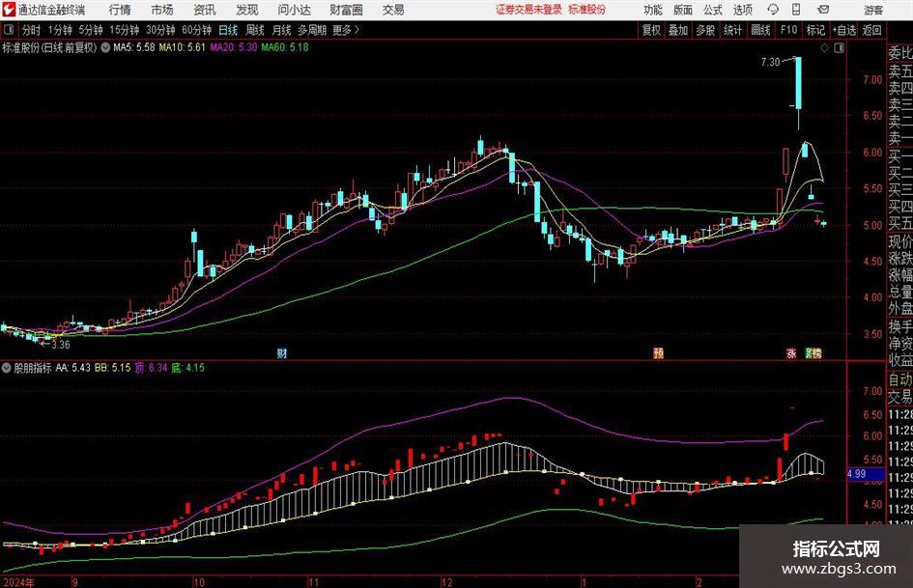This screenshot has width=913, height=588.
Task: Switch to the 周线 weekly tab
Action: pos(255,30)
